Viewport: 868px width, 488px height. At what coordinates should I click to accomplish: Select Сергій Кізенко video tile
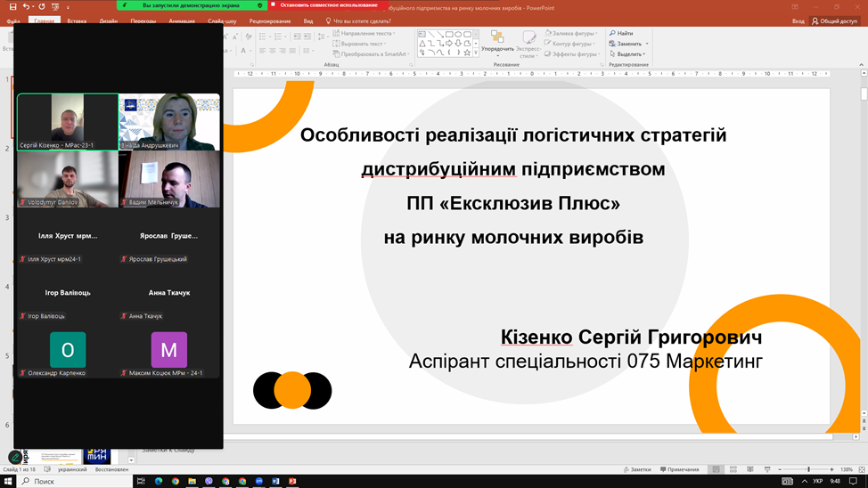[68, 122]
